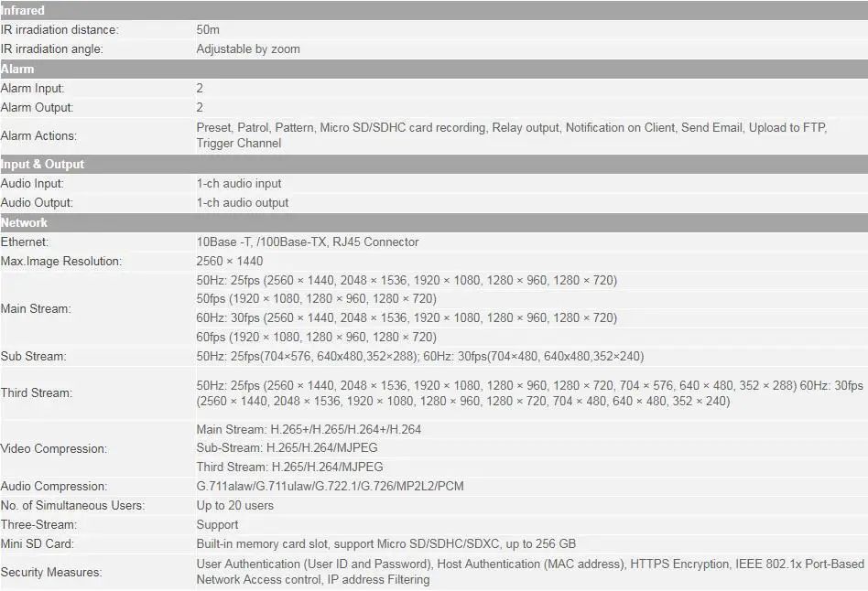
Task: Click 'Main Stream: H.265+/H.265/H.264+/H.264' line
Action: (x=309, y=429)
